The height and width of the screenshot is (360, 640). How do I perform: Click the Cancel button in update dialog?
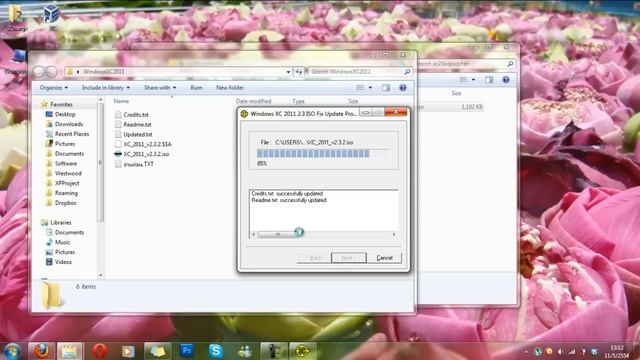click(x=384, y=258)
